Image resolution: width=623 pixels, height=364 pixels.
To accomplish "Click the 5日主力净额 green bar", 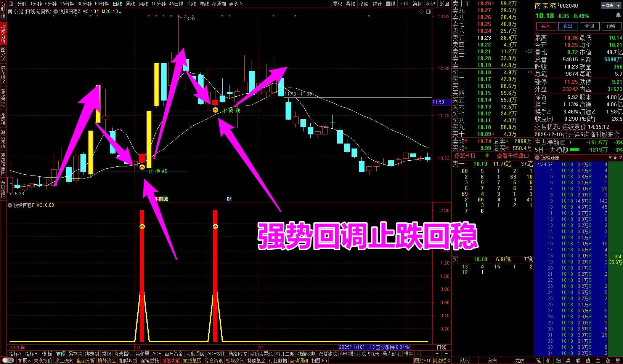I will (575, 150).
